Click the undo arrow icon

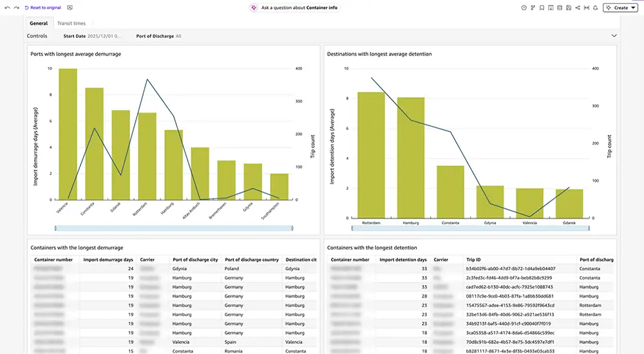click(x=7, y=8)
